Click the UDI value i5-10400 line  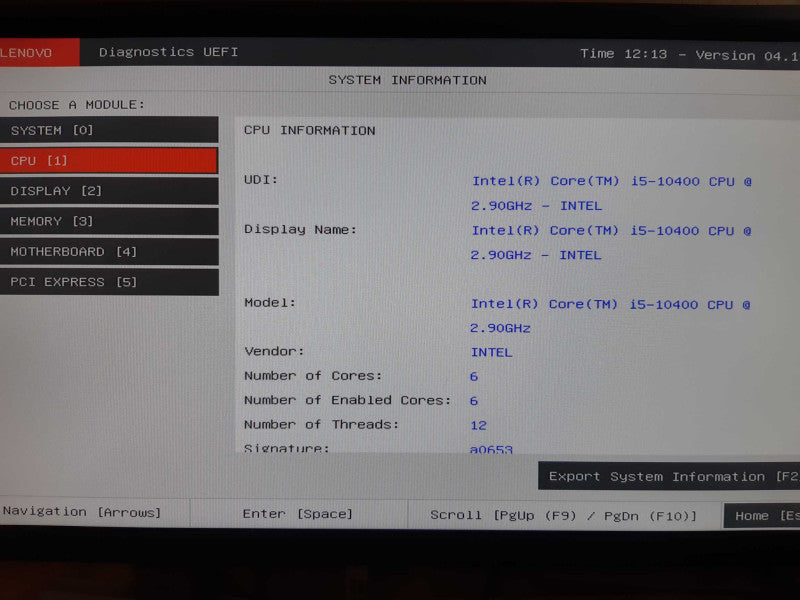click(x=611, y=181)
